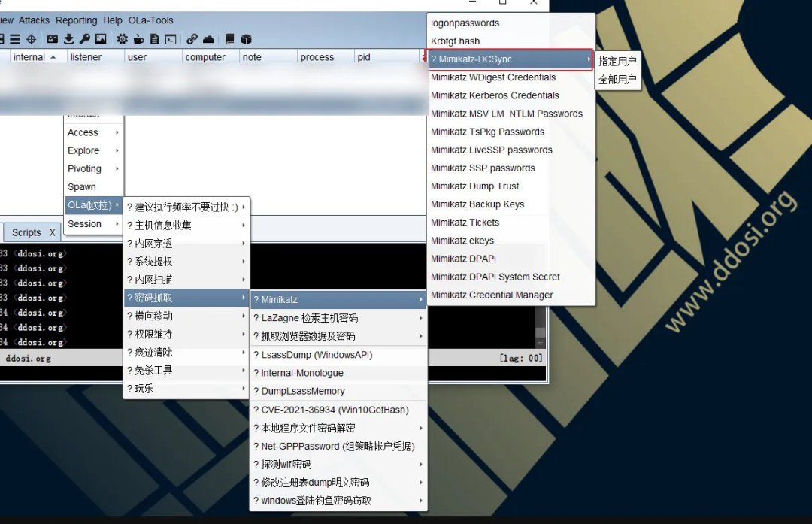
Task: Open LaZagne 检索主机密码 submenu
Action: click(x=338, y=318)
